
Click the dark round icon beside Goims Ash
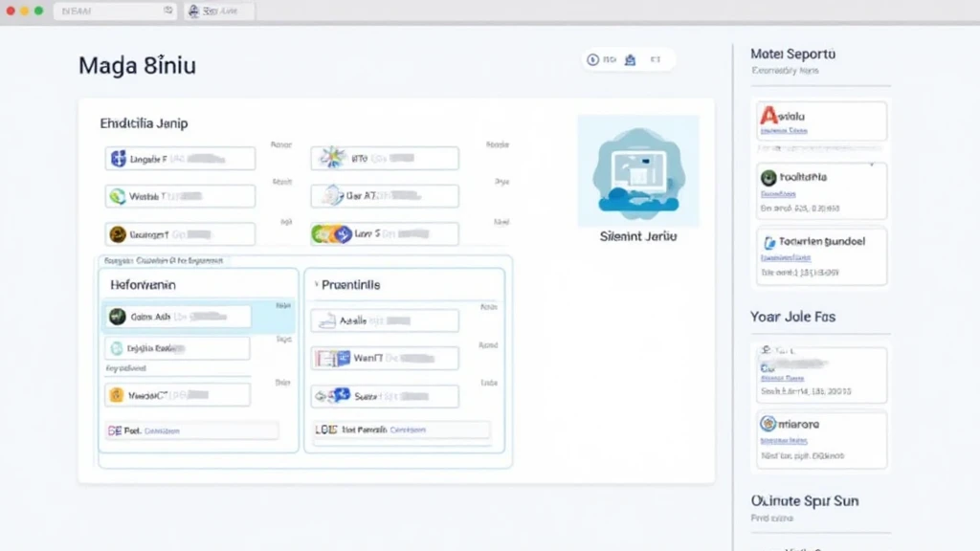tap(118, 317)
